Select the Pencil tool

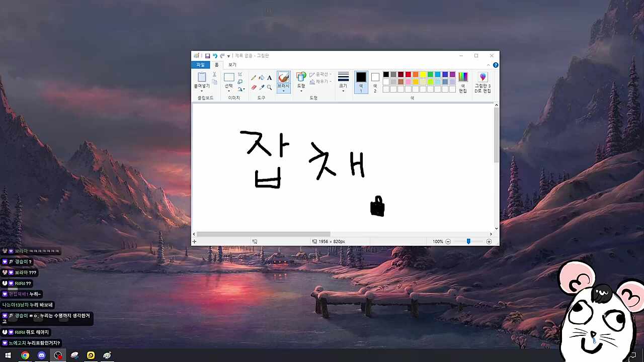click(254, 77)
